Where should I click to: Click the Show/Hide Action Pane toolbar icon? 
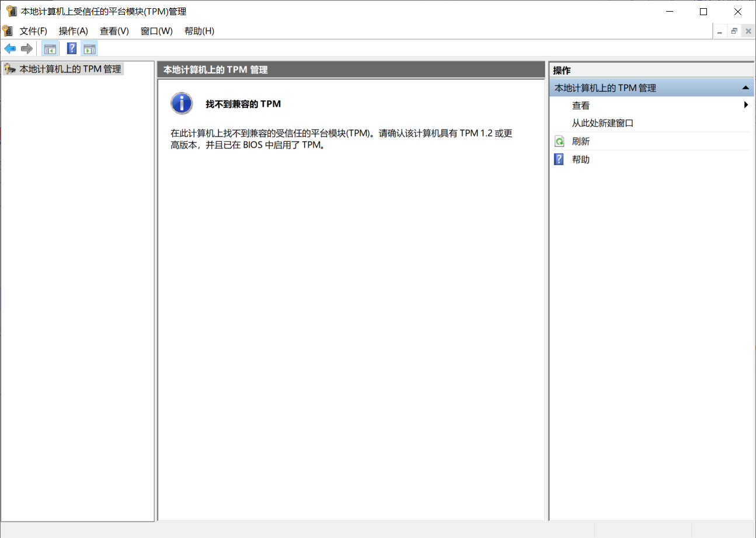(89, 48)
